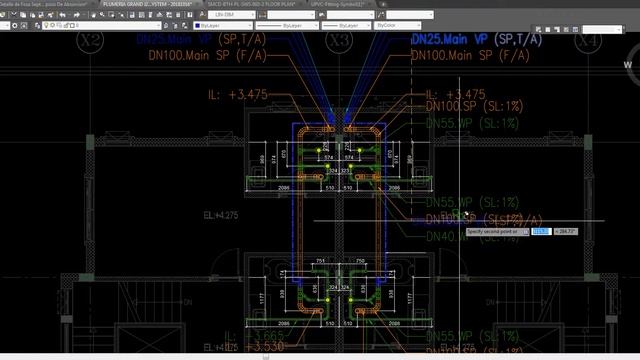Click the Help question mark icon
640x360 pixels.
[190, 15]
